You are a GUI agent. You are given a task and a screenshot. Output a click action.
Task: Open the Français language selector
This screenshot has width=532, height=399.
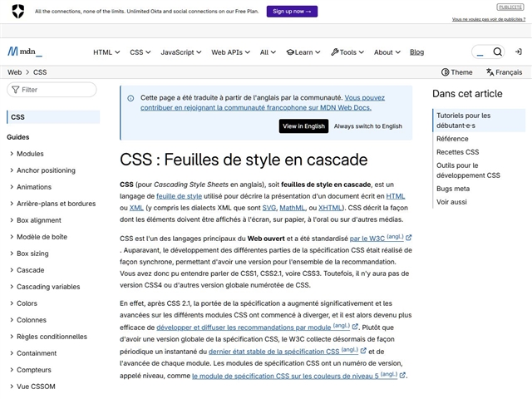click(x=504, y=72)
